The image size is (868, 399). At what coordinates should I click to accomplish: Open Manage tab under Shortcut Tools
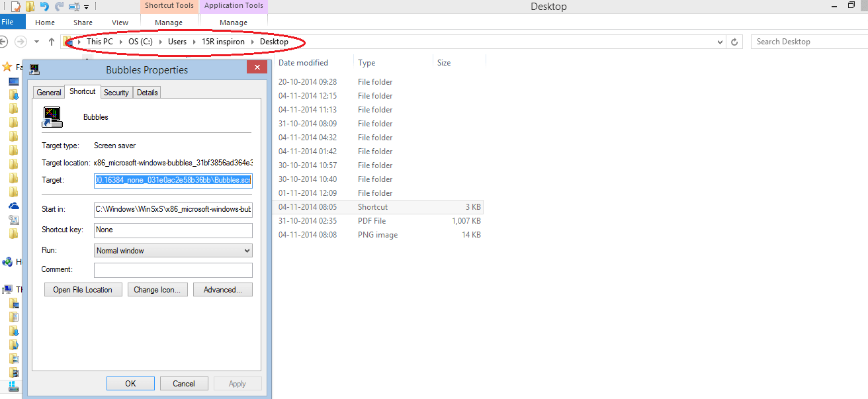coord(169,22)
